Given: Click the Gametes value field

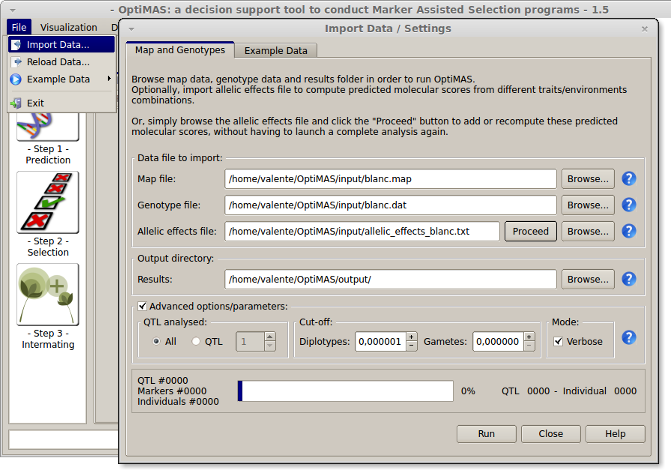Looking at the screenshot, I should [498, 342].
